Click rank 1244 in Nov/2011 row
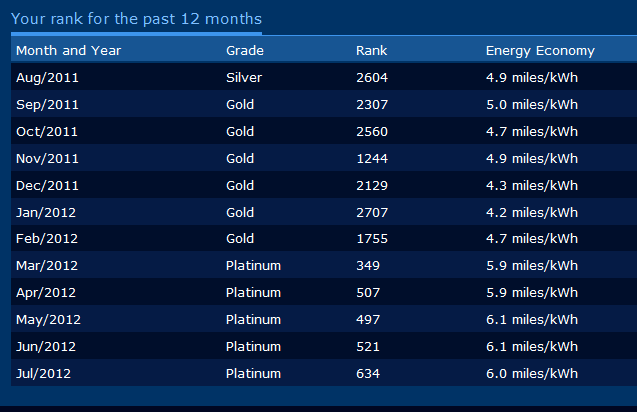637x412 pixels. [372, 158]
